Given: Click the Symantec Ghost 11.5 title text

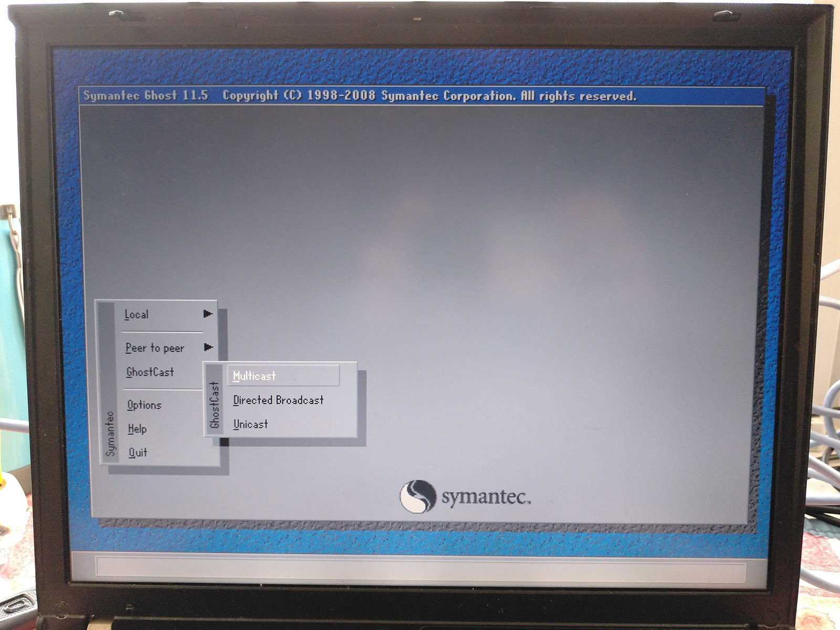Looking at the screenshot, I should point(146,96).
